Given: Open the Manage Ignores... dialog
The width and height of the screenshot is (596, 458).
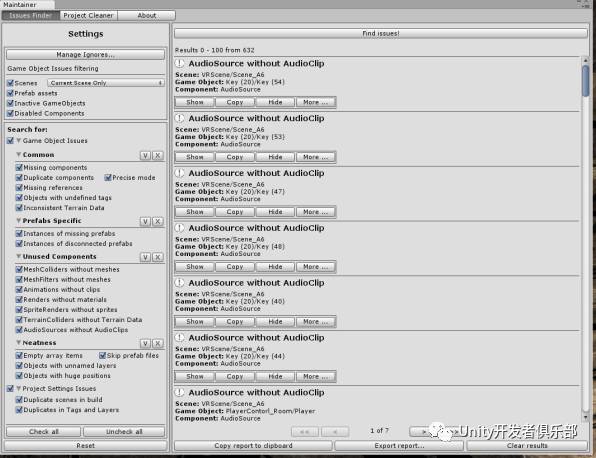Looking at the screenshot, I should (x=86, y=54).
